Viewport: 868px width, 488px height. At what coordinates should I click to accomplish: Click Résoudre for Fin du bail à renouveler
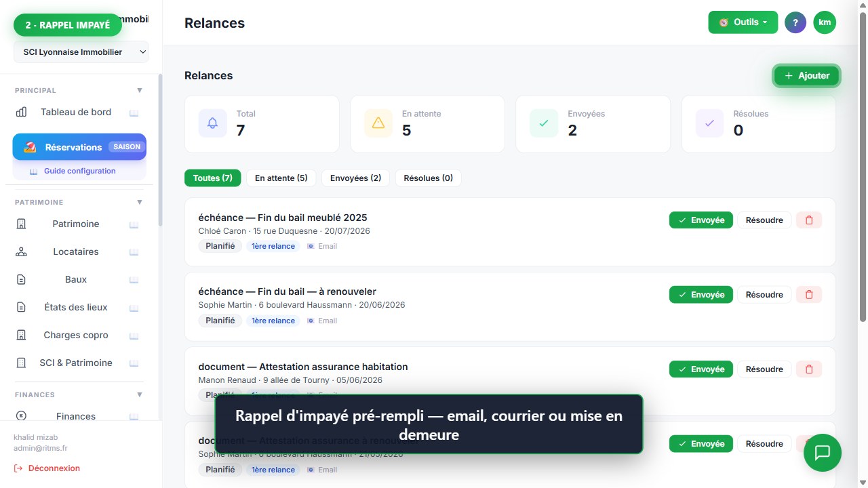[764, 295]
